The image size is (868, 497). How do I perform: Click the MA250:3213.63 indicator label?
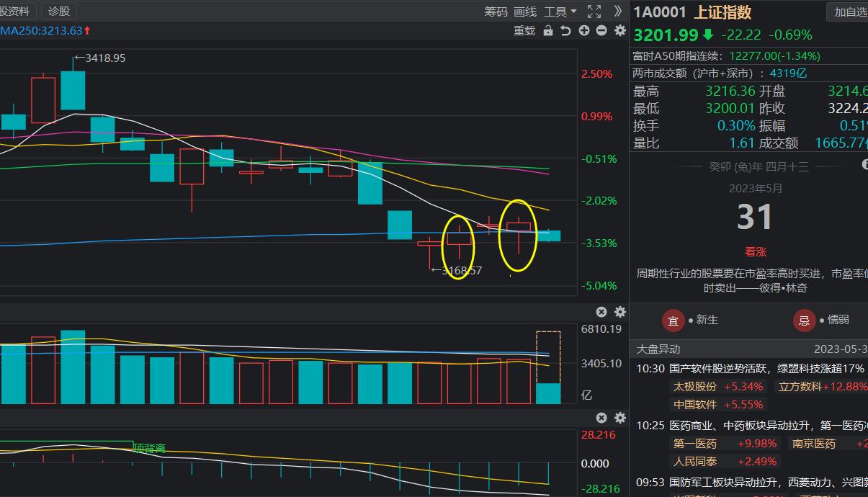[x=45, y=30]
